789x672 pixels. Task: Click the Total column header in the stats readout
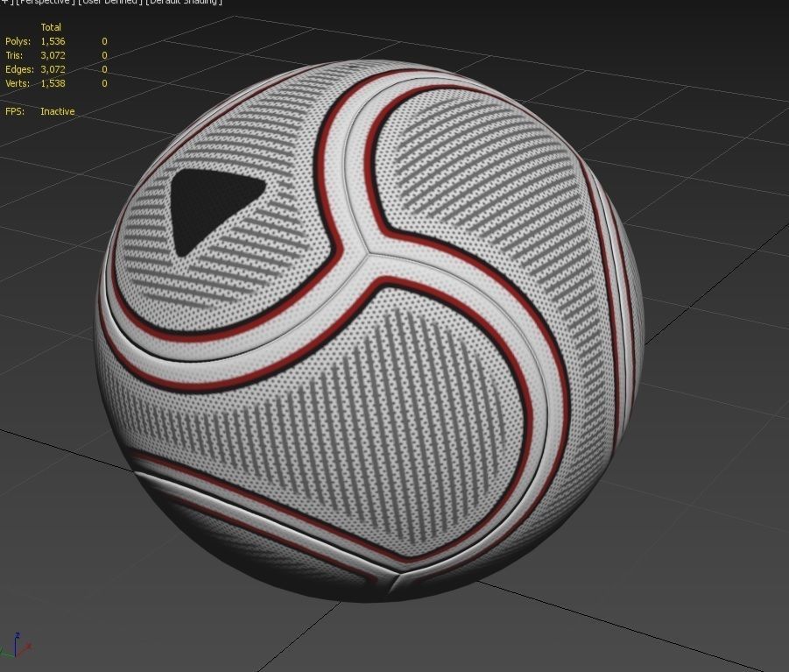tap(51, 27)
